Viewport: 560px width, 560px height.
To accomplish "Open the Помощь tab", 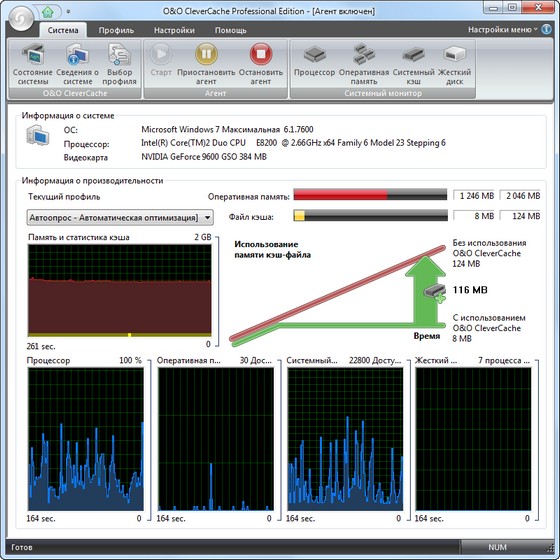I will (230, 30).
